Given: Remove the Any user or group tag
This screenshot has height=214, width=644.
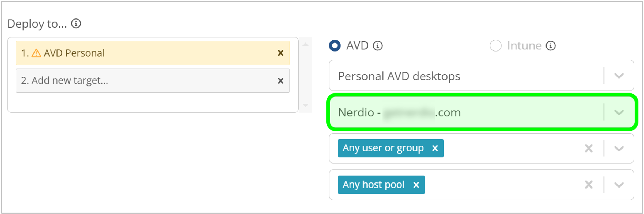Looking at the screenshot, I should pyautogui.click(x=435, y=148).
